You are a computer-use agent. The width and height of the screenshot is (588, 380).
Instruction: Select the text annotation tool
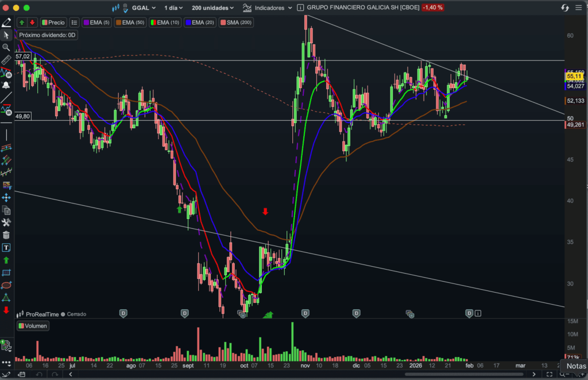[6, 248]
